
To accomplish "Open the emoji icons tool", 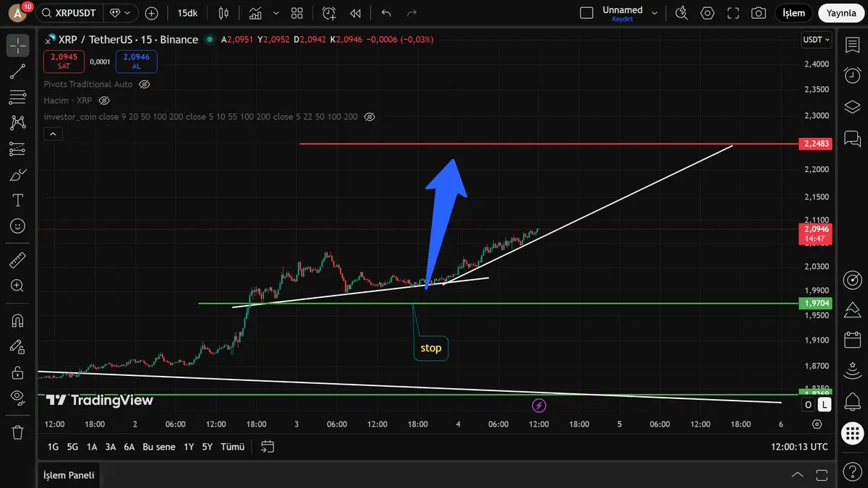I will (x=18, y=226).
